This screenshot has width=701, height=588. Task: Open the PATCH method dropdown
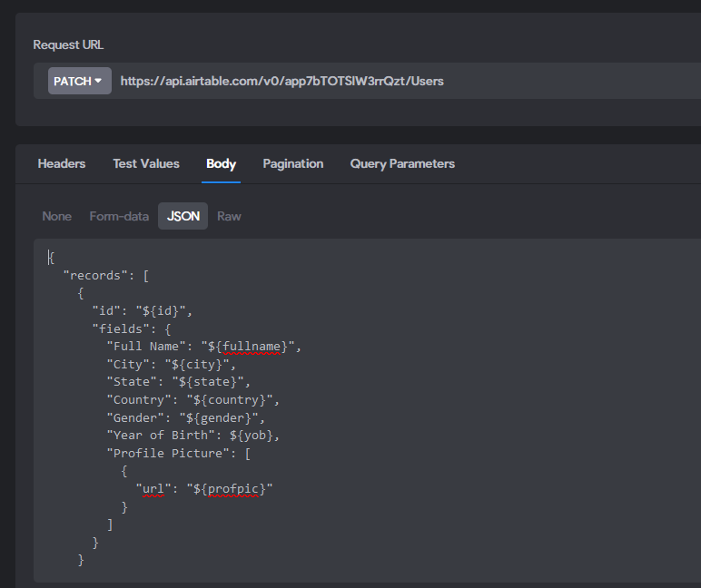click(80, 81)
